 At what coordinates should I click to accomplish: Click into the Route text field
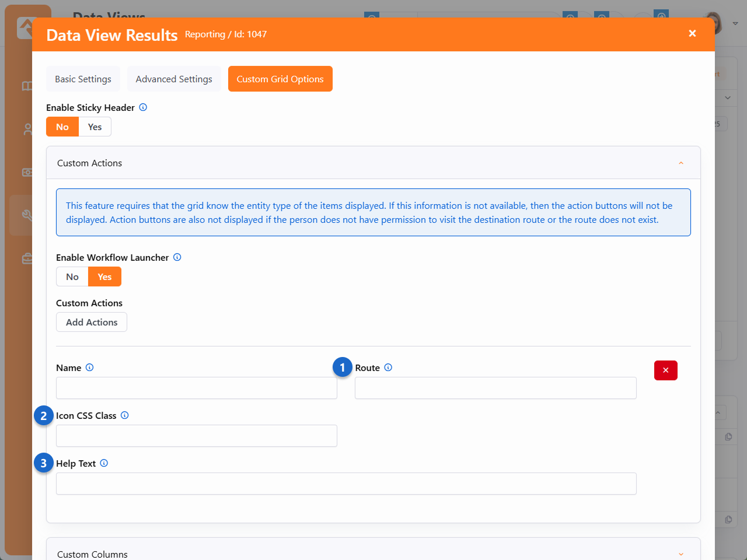tap(495, 388)
